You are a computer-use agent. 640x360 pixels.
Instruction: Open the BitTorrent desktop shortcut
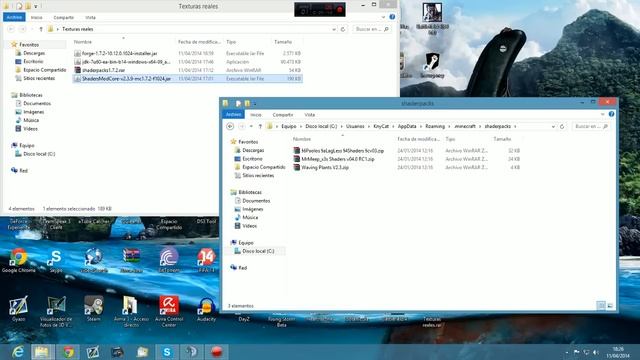coord(169,260)
